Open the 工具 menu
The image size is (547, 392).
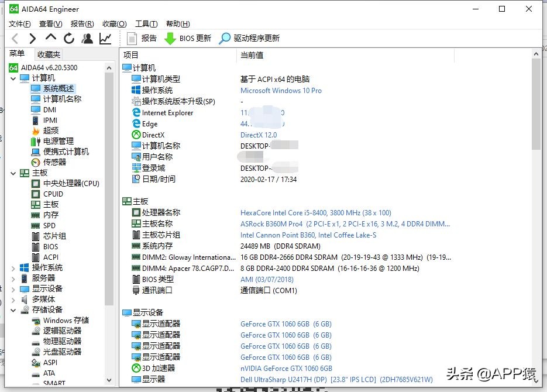point(146,23)
